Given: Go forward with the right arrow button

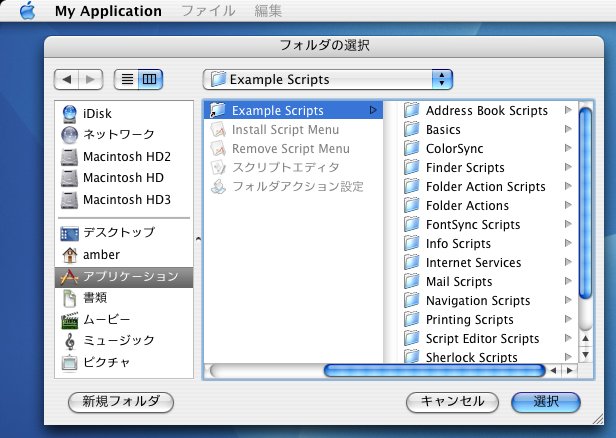Looking at the screenshot, I should (x=91, y=79).
